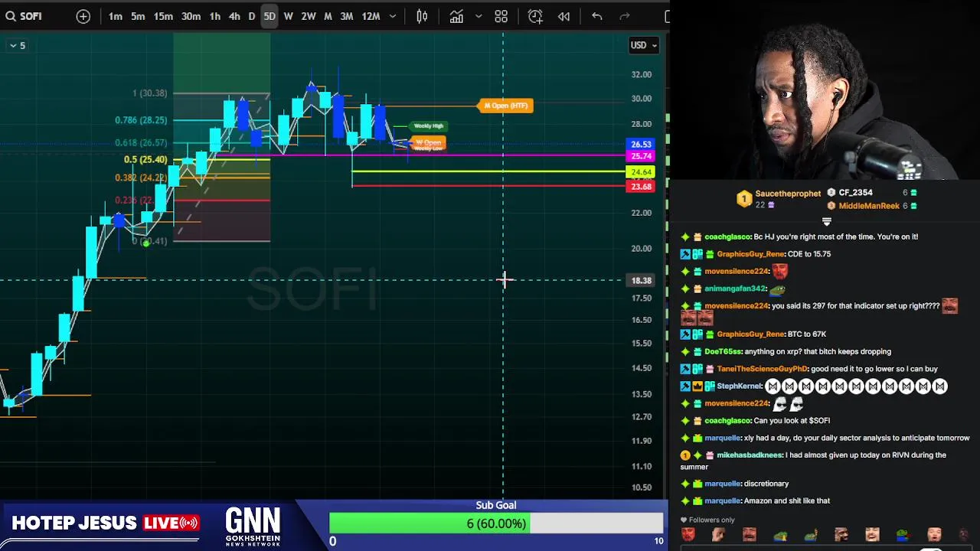Click the second emote in emote row
The image size is (980, 551).
[x=718, y=535]
